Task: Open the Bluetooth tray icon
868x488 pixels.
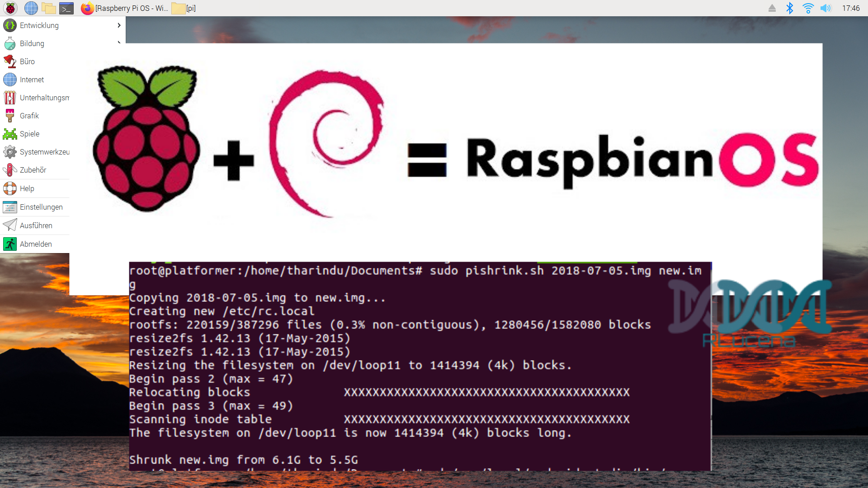Action: 790,8
